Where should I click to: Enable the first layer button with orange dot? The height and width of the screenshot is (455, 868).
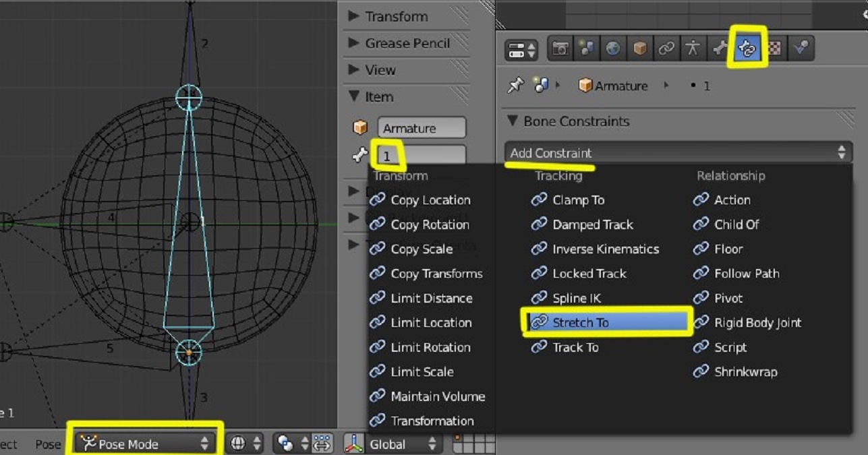[x=459, y=439]
